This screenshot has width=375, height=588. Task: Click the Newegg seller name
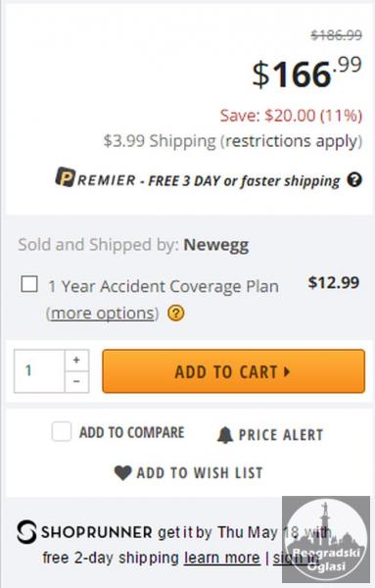(x=216, y=245)
